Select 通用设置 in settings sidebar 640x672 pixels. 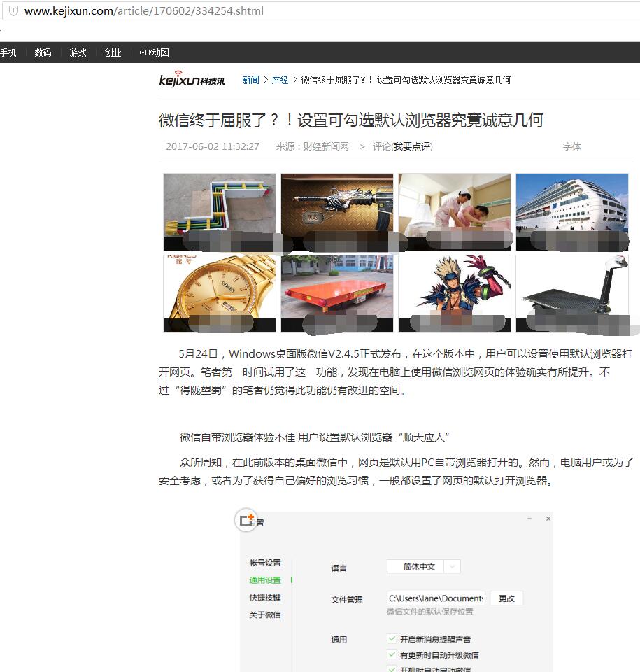[x=265, y=580]
